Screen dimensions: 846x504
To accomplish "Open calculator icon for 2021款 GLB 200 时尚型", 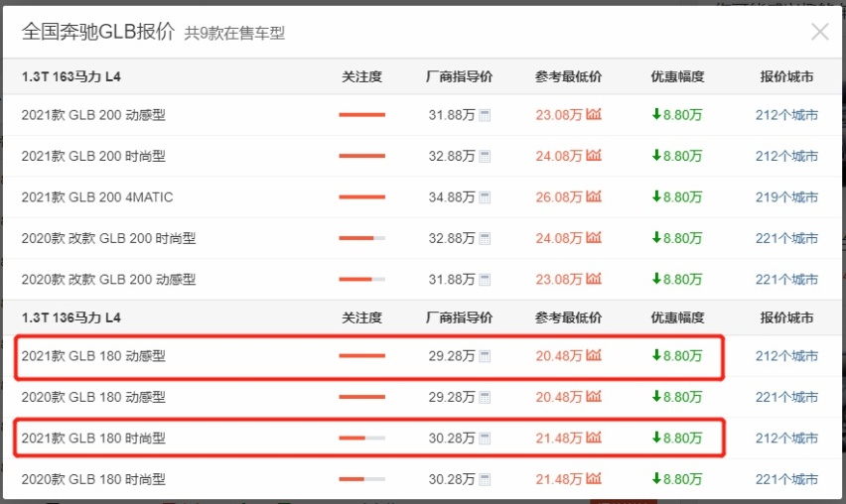I will click(x=485, y=157).
